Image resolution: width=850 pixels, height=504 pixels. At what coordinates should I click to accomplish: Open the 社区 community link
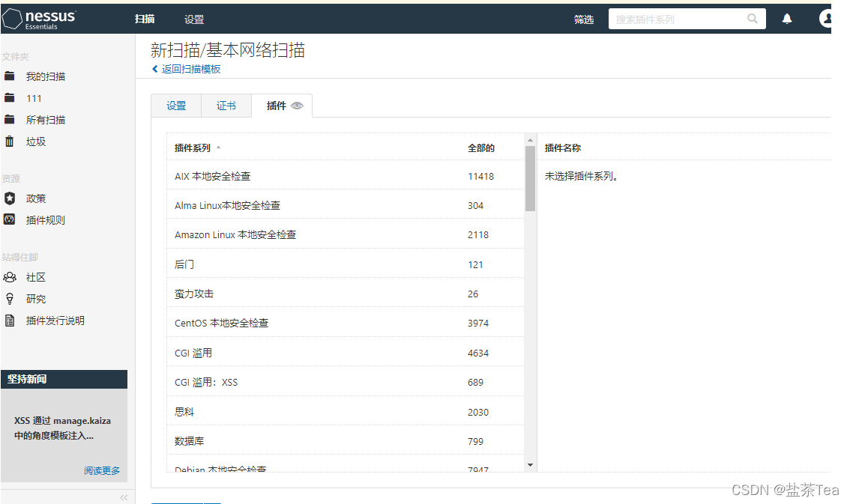pos(36,277)
